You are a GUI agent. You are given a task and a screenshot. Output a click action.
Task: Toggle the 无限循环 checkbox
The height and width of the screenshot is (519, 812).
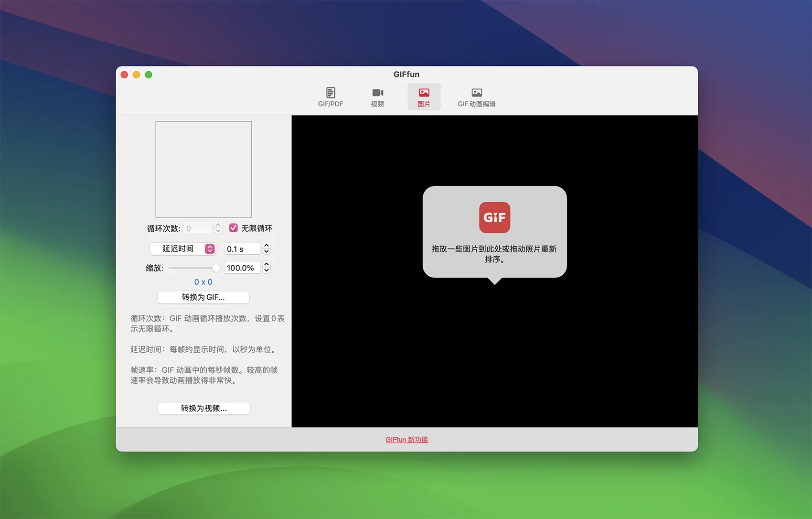pyautogui.click(x=234, y=228)
